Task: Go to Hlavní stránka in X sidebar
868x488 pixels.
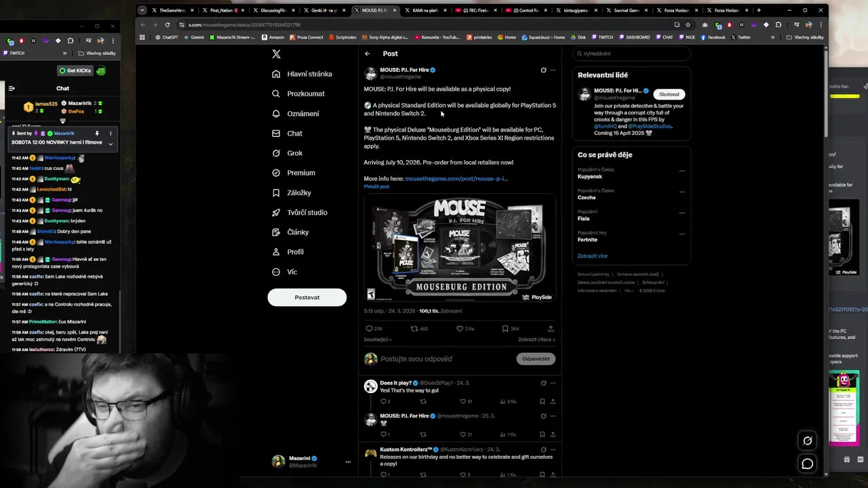Action: [x=302, y=74]
